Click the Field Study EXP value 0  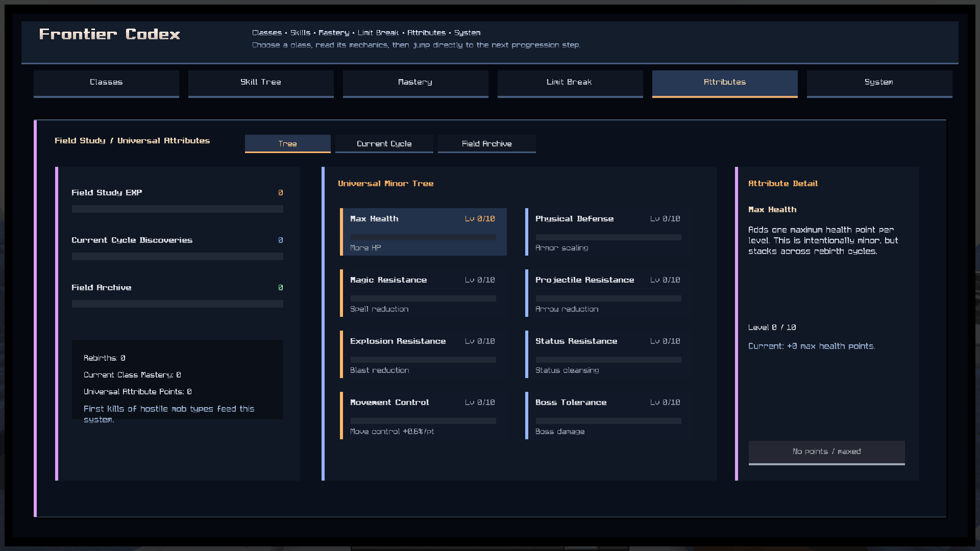pyautogui.click(x=281, y=193)
